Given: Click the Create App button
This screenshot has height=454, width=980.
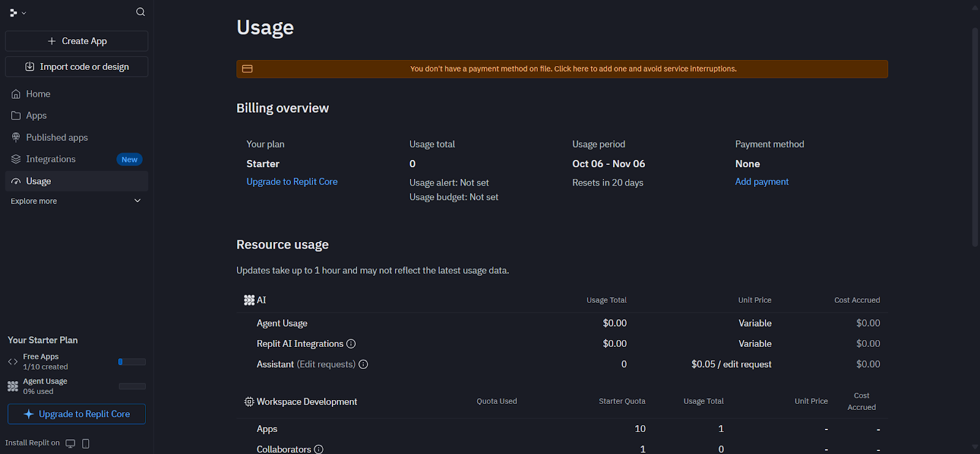Looking at the screenshot, I should pos(77,41).
